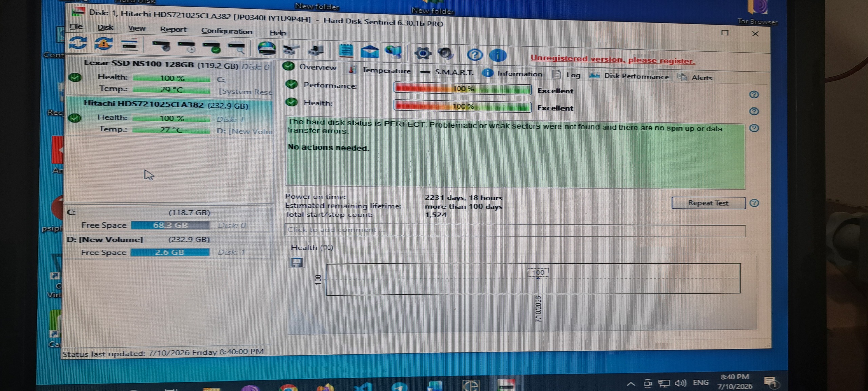
Task: Click the disk icon with dark ball
Action: 161,46
